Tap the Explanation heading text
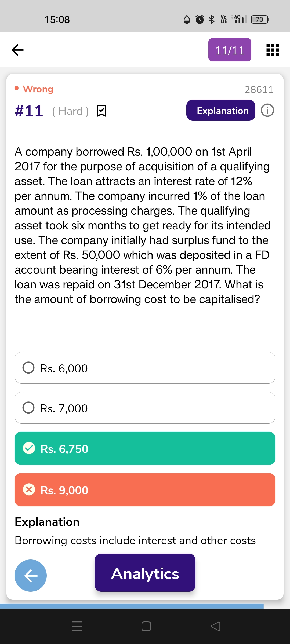290x644 pixels. click(x=47, y=522)
